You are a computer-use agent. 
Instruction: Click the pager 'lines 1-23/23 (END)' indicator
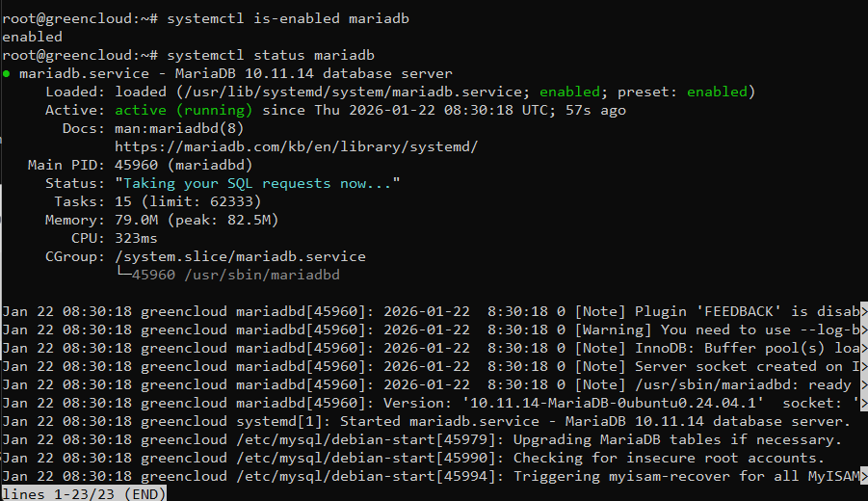[x=84, y=494]
